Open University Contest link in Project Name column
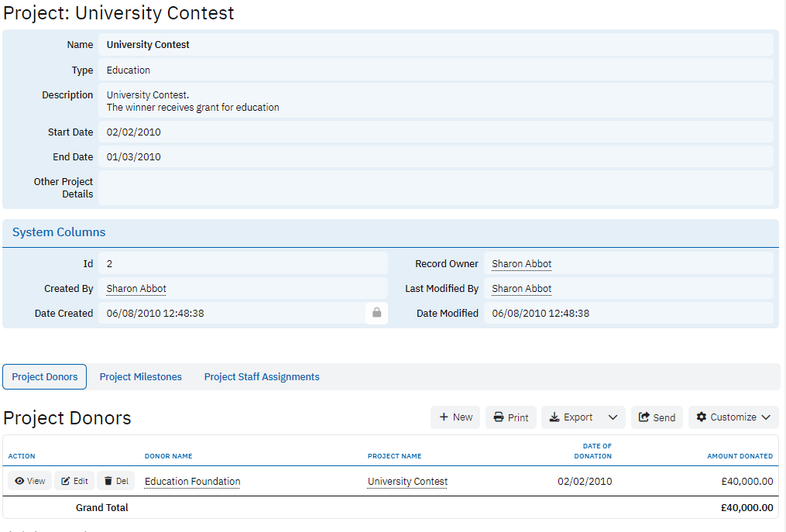Screen dimensions: 786x532 (407, 482)
